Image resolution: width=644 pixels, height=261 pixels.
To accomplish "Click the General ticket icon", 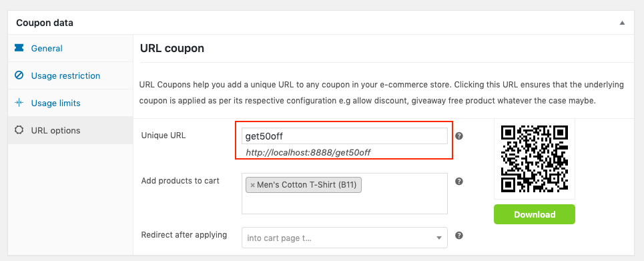I will tap(19, 48).
